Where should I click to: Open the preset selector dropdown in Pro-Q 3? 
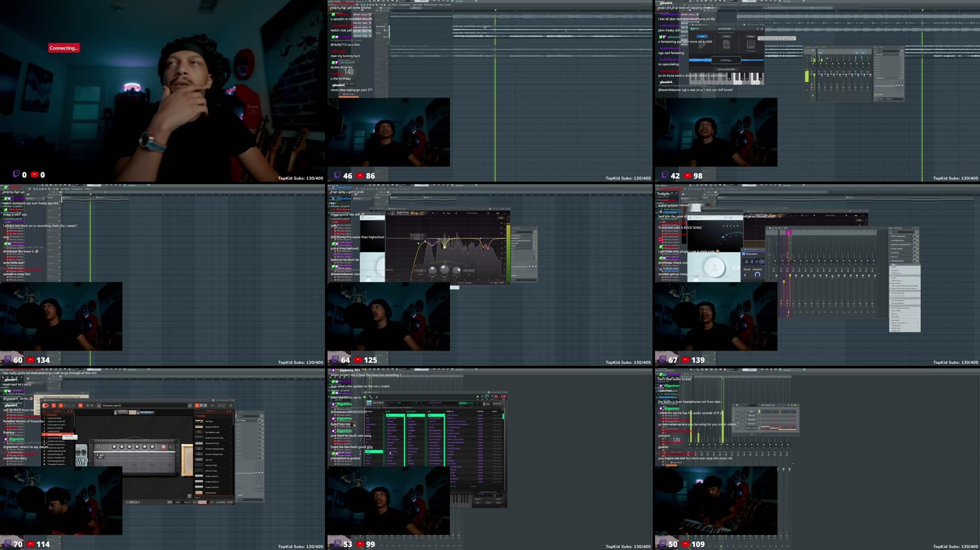pyautogui.click(x=472, y=213)
